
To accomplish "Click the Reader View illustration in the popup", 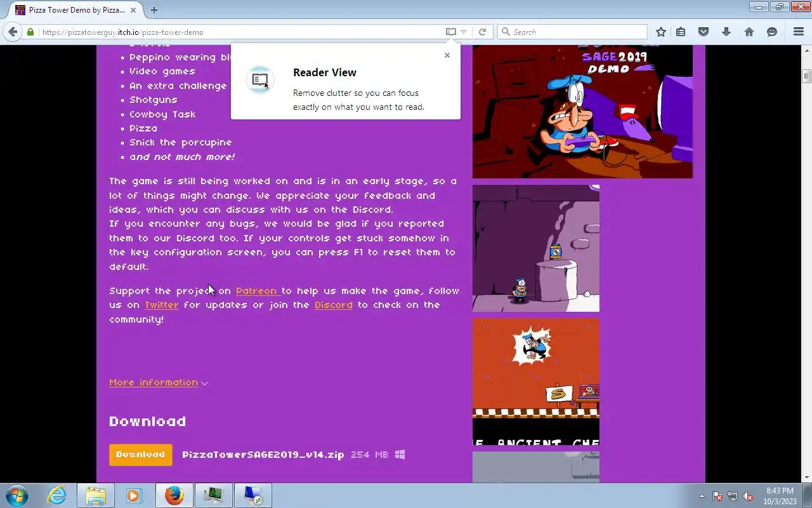I will (259, 80).
